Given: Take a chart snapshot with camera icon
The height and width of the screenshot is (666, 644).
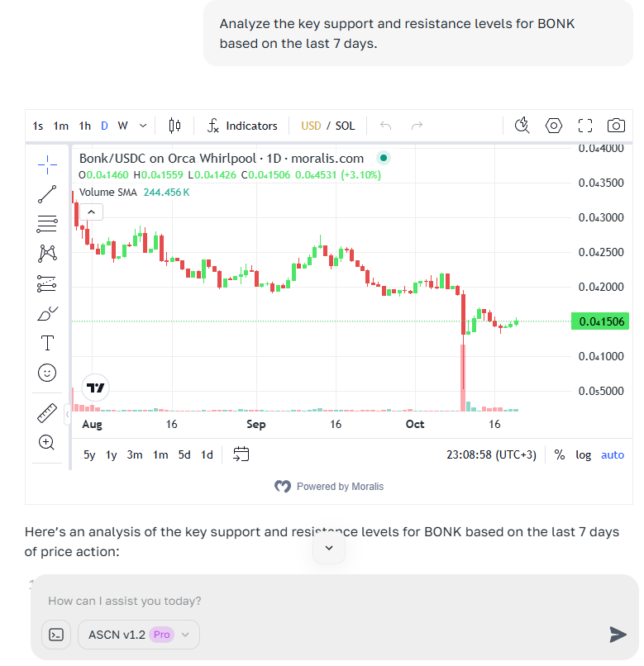Looking at the screenshot, I should [x=616, y=126].
